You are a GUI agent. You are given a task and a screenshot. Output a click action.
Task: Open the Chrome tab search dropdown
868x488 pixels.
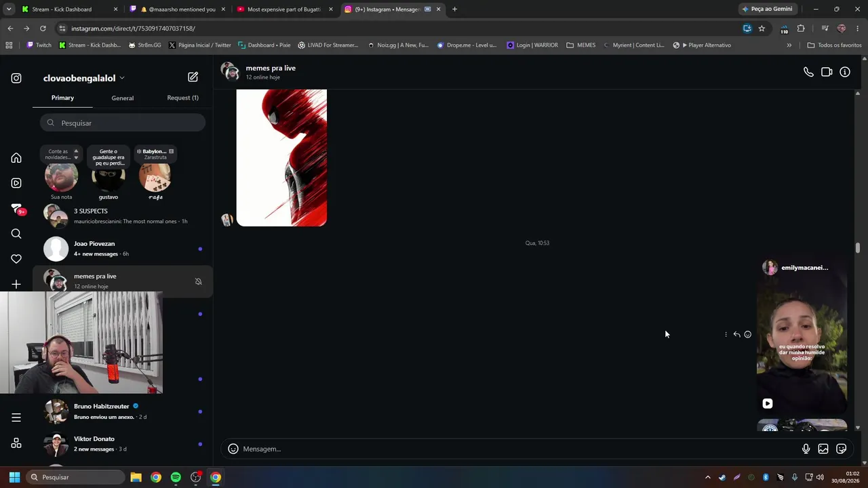point(9,9)
